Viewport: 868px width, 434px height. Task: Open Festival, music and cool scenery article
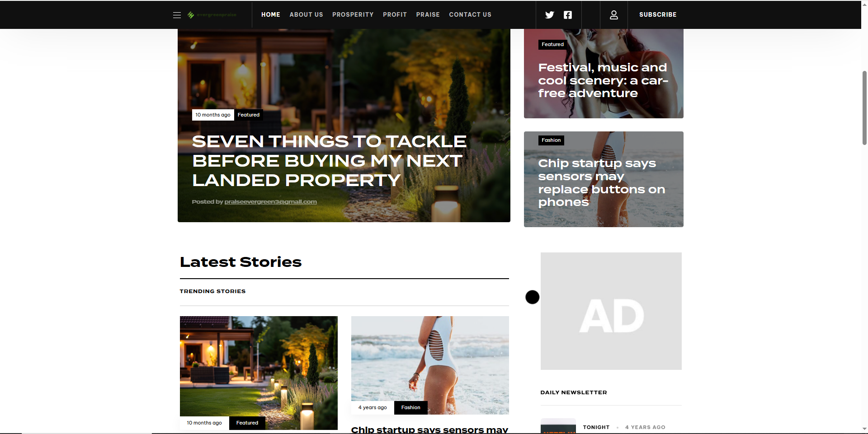pyautogui.click(x=603, y=80)
